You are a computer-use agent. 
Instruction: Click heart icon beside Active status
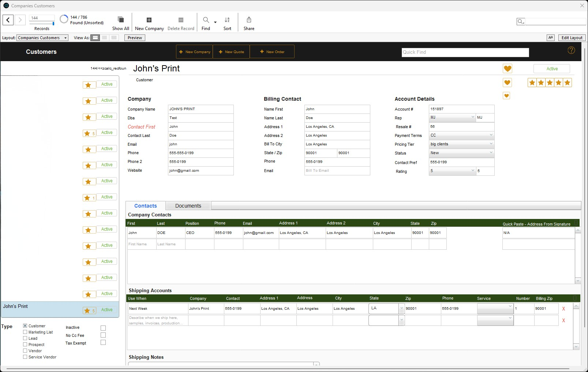508,68
